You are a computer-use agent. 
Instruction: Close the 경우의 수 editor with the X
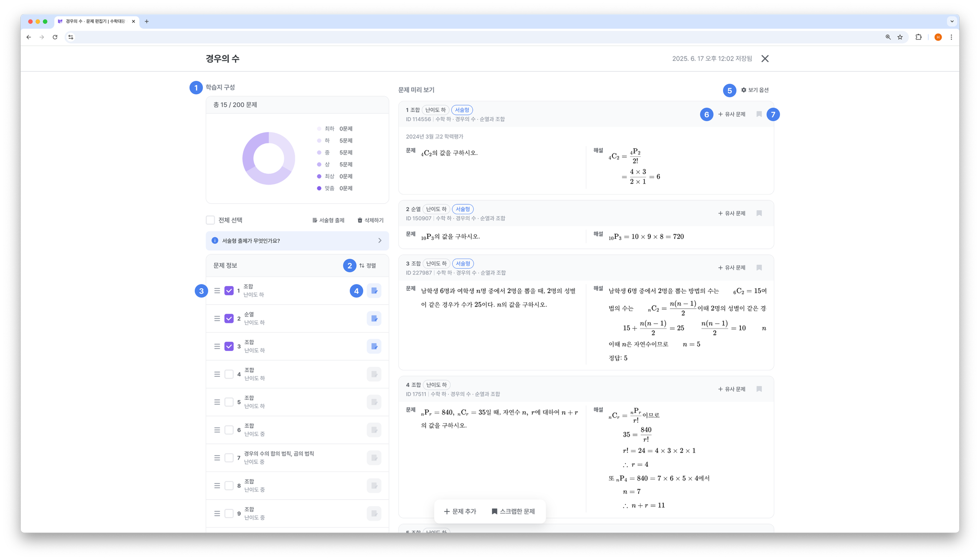pyautogui.click(x=765, y=58)
